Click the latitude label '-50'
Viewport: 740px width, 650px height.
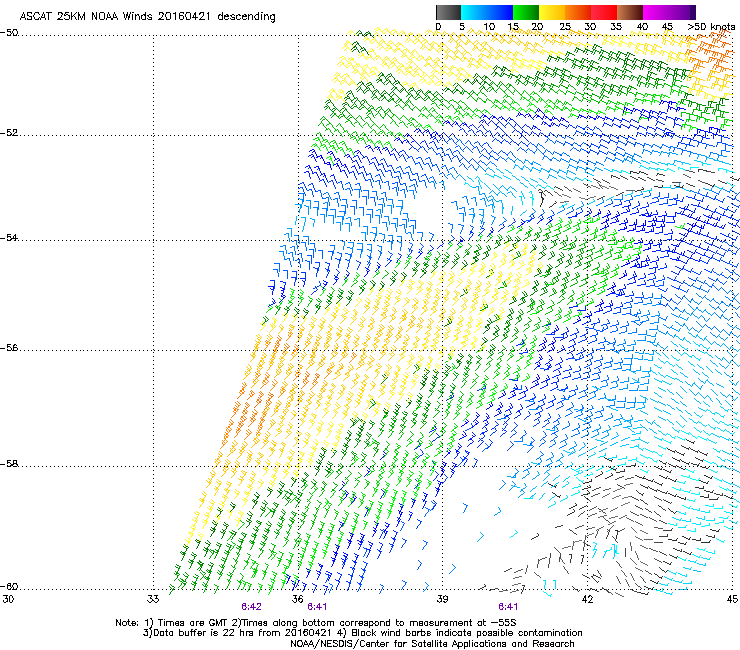pyautogui.click(x=9, y=33)
